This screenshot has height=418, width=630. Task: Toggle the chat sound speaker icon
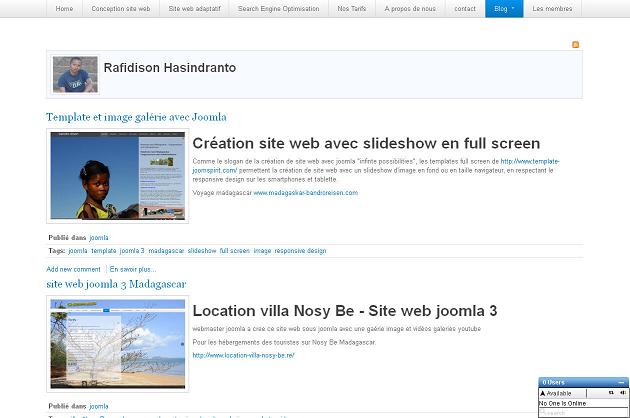pyautogui.click(x=622, y=393)
